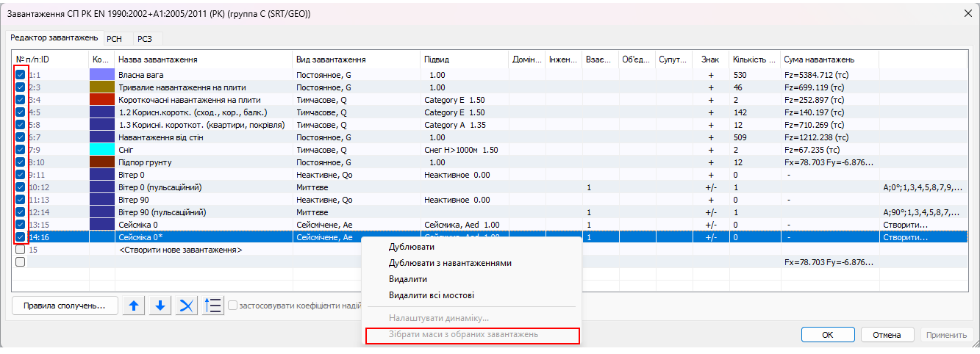Click the cyan color swatch for Сніг
Viewport: 980px width, 354px height.
(x=102, y=150)
